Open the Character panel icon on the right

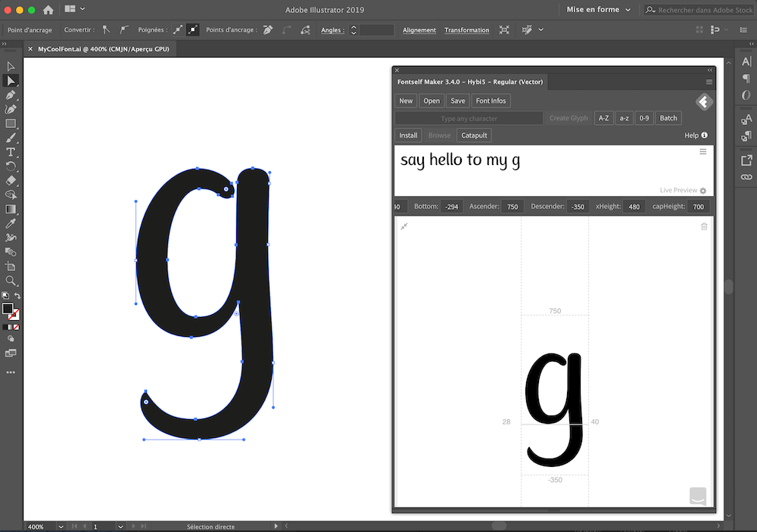tap(746, 60)
